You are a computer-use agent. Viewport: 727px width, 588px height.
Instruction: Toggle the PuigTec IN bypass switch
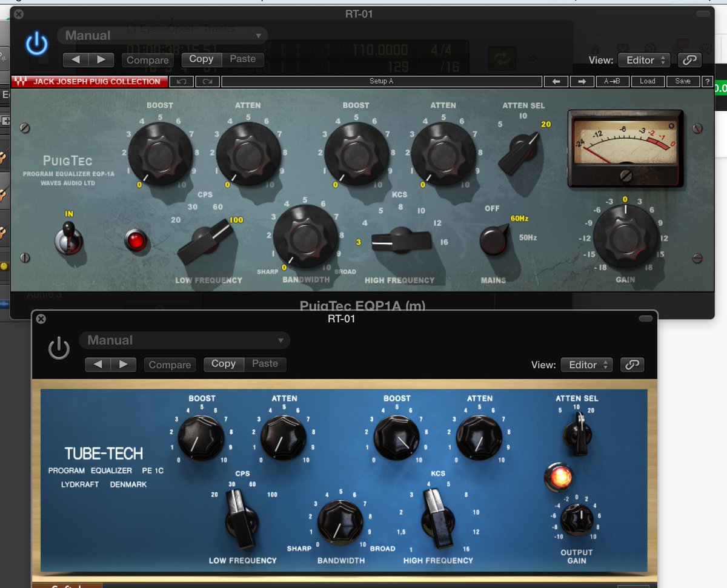[69, 237]
